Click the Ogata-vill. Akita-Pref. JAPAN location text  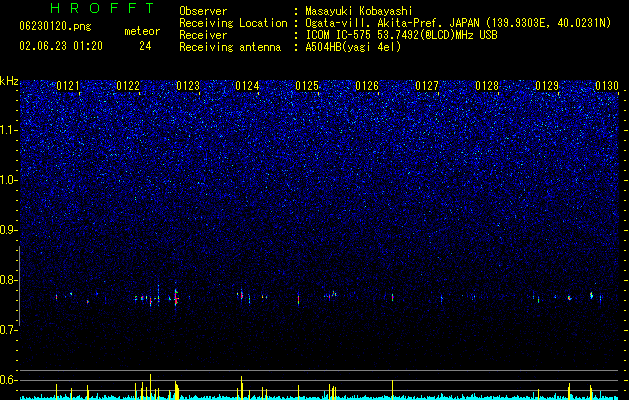click(x=458, y=23)
